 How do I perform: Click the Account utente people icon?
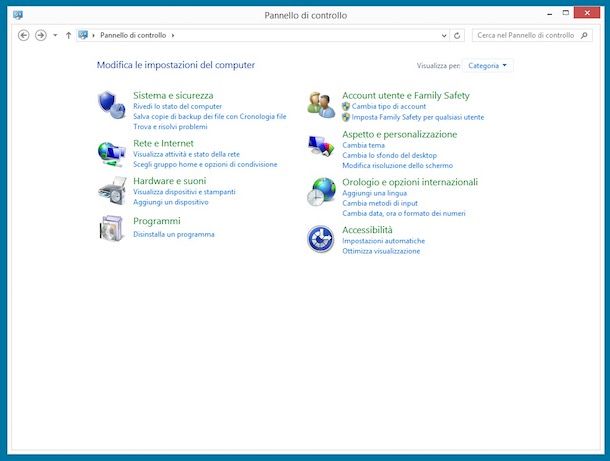pyautogui.click(x=321, y=105)
